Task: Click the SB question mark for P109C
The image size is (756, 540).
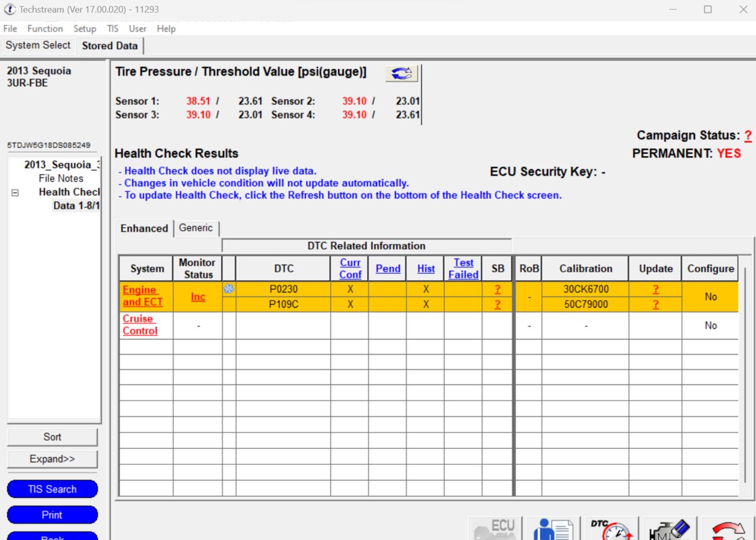Action: [x=498, y=305]
